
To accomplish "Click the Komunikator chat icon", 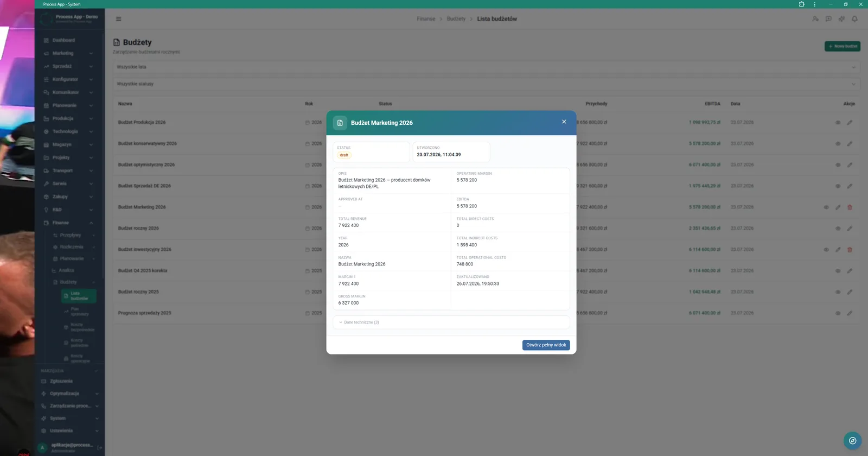I will pyautogui.click(x=46, y=92).
